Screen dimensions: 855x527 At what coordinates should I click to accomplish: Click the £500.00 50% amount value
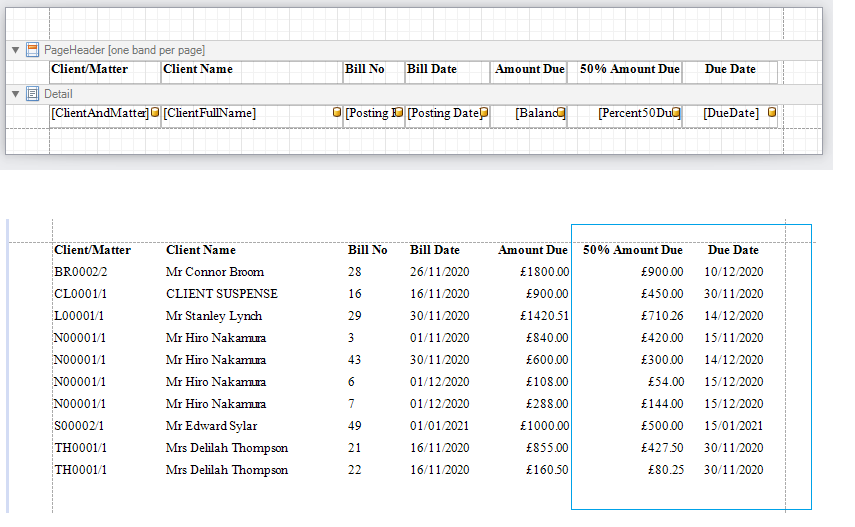[662, 426]
